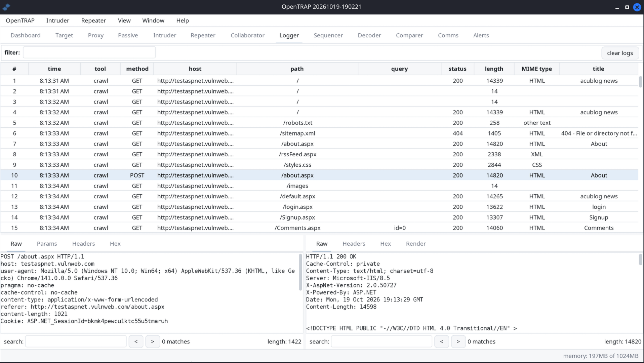Sort log table by MIME type header
Image resolution: width=644 pixels, height=363 pixels.
(537, 69)
